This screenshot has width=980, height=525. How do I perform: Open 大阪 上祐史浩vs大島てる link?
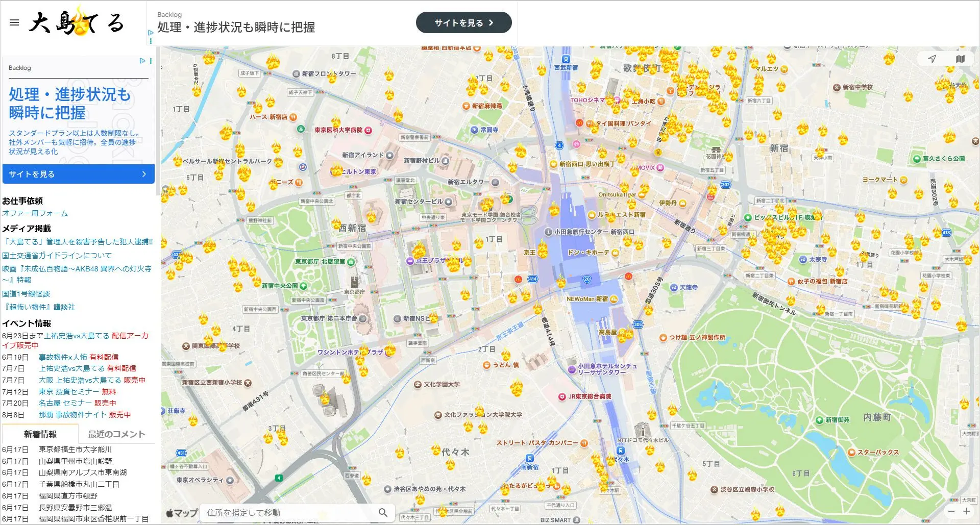(x=92, y=380)
